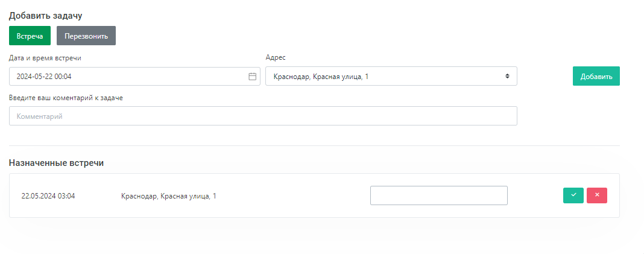
Task: Click the Адрес field label
Action: click(275, 57)
